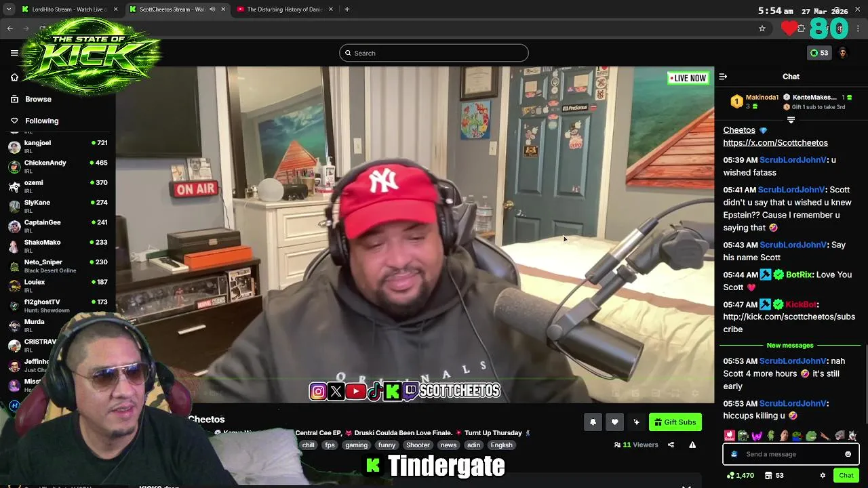Image resolution: width=868 pixels, height=488 pixels.
Task: Open the tab search dropdown
Action: [9, 9]
